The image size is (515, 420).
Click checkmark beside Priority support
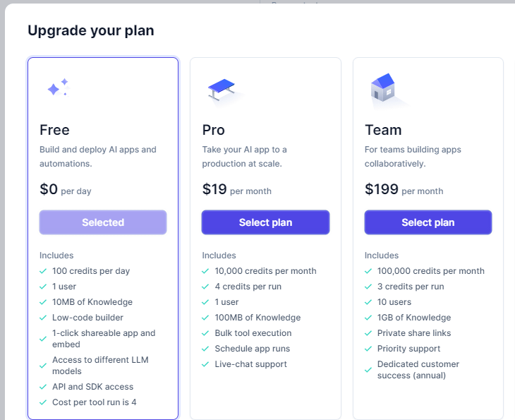(369, 349)
